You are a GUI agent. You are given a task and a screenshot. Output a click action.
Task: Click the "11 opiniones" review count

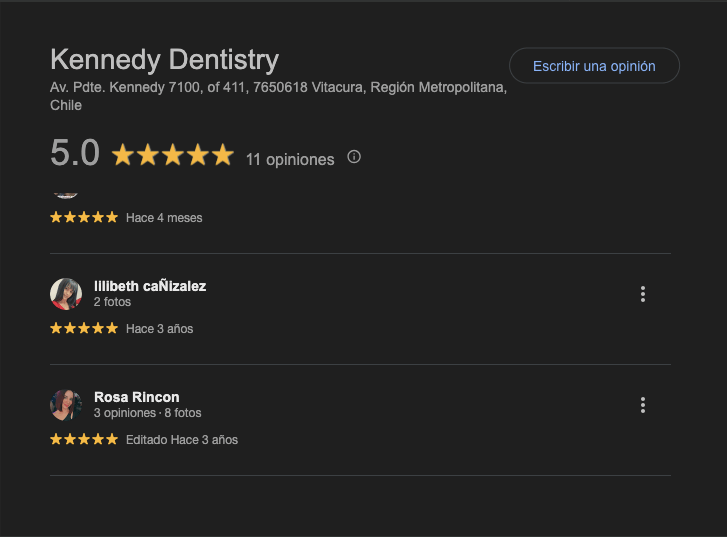pos(290,159)
